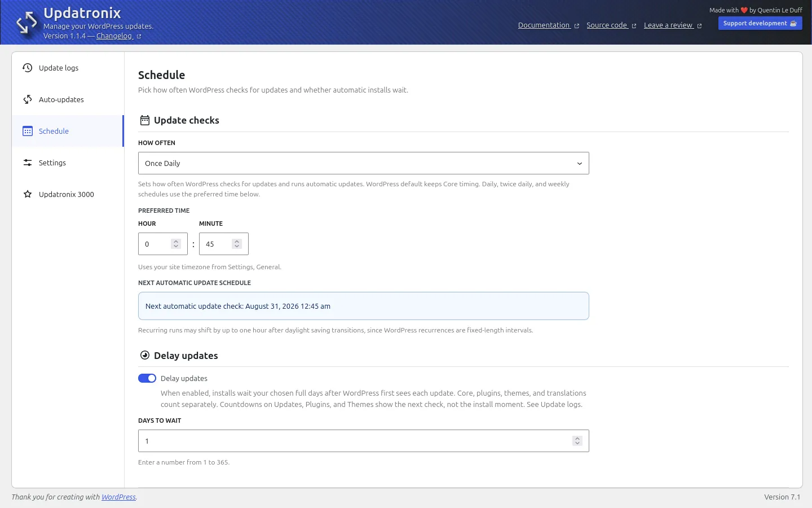812x508 pixels.
Task: Go to the Settings tab
Action: (68, 163)
